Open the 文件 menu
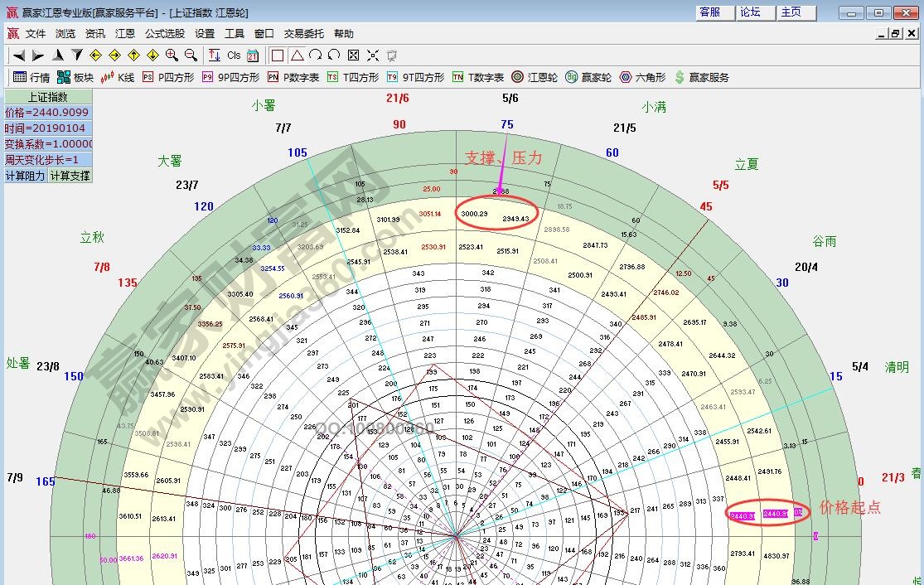 click(36, 34)
